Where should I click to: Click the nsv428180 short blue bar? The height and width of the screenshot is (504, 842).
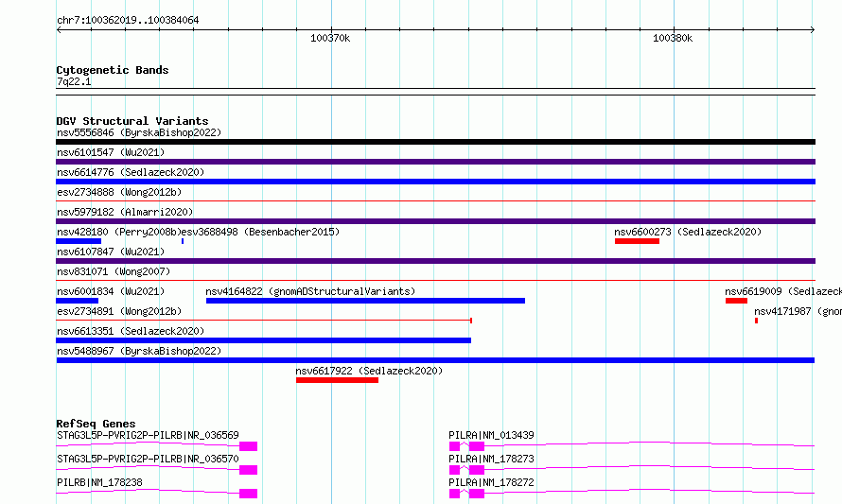pyautogui.click(x=79, y=241)
